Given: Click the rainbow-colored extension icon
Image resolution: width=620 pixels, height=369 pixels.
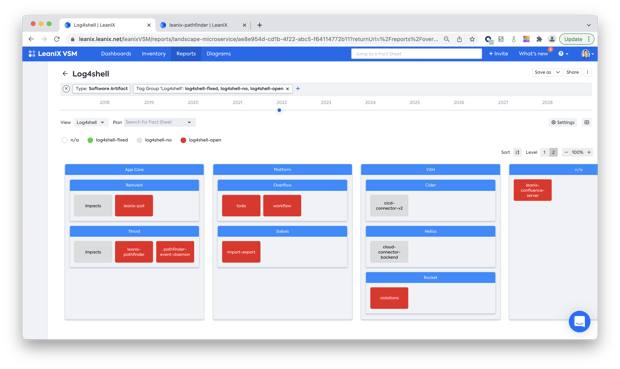Looking at the screenshot, I should (526, 39).
